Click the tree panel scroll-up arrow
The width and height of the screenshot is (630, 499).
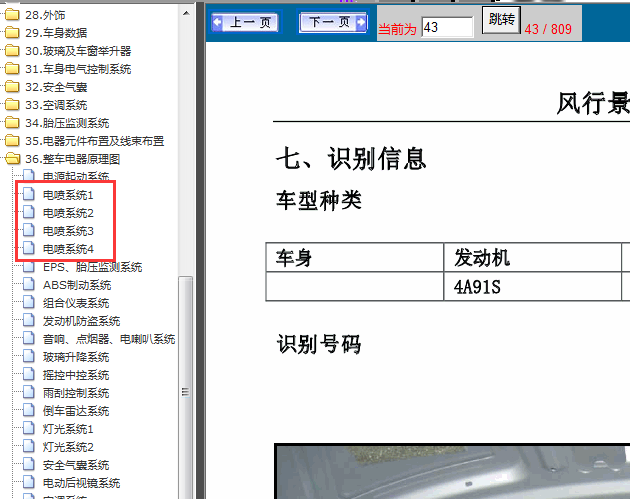pos(186,13)
